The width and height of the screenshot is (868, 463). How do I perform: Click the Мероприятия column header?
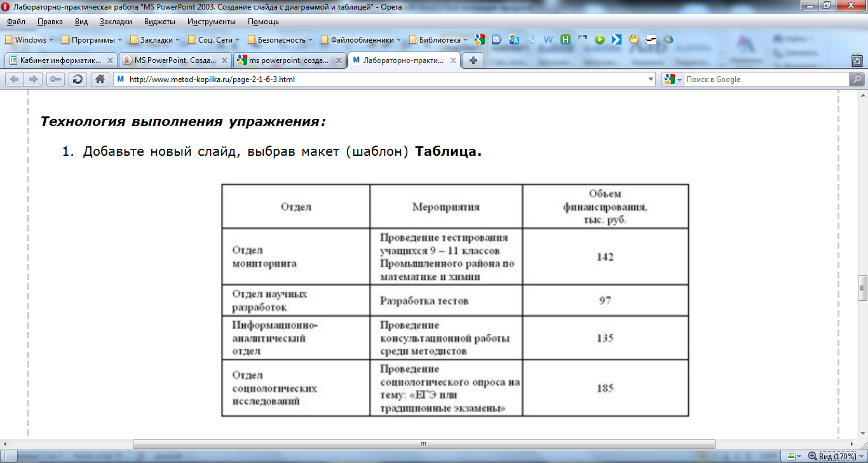tap(446, 207)
